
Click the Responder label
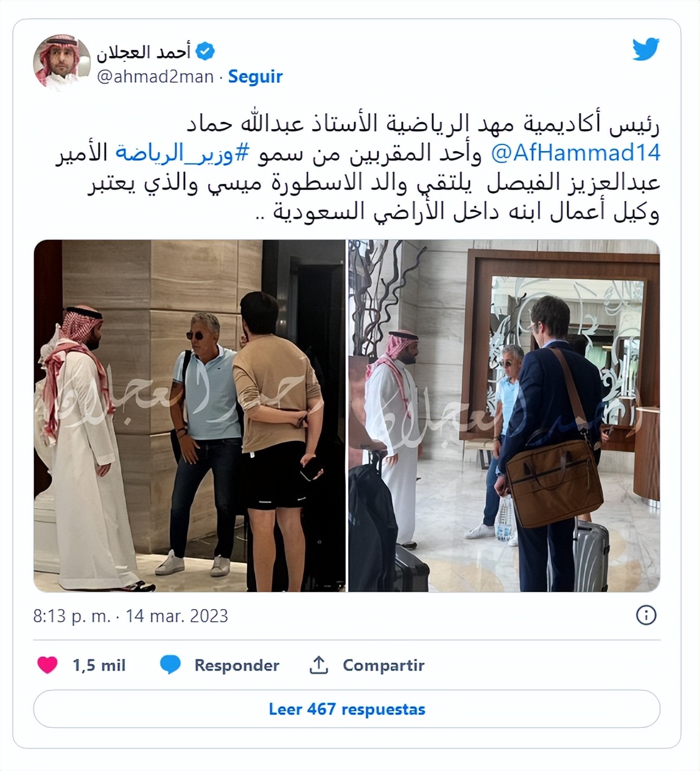tap(237, 665)
